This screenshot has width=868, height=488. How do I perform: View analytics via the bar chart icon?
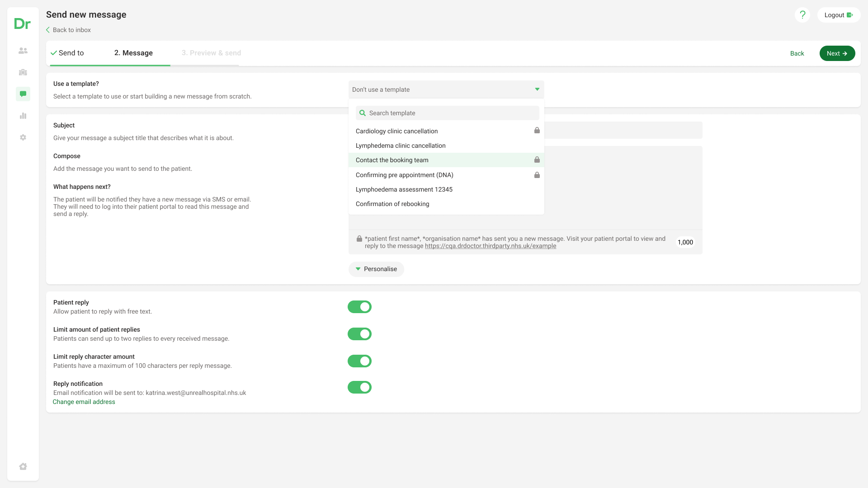click(x=23, y=116)
